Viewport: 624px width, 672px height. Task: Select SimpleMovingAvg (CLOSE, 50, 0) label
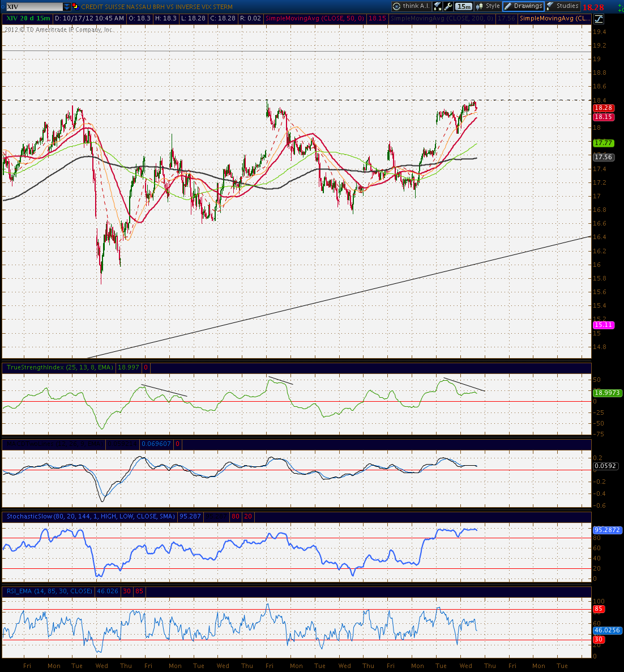pyautogui.click(x=315, y=19)
